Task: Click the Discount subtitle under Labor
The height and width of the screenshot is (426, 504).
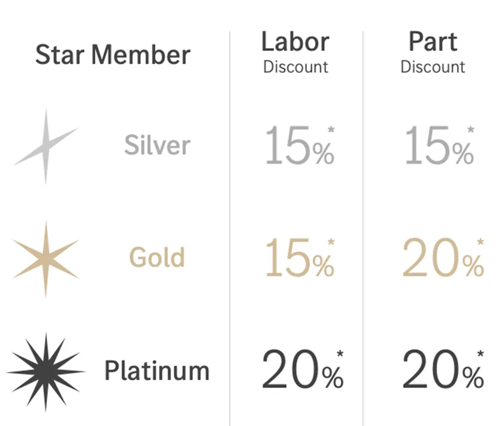Action: click(x=296, y=67)
